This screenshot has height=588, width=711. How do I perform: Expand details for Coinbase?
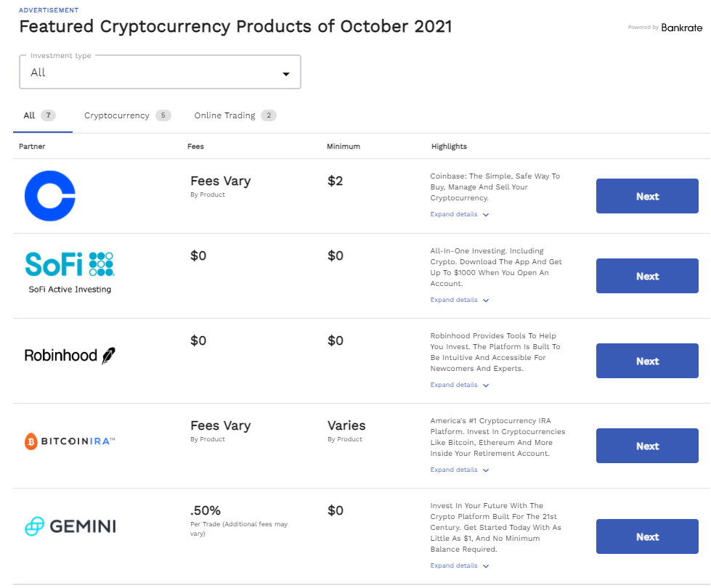click(460, 215)
